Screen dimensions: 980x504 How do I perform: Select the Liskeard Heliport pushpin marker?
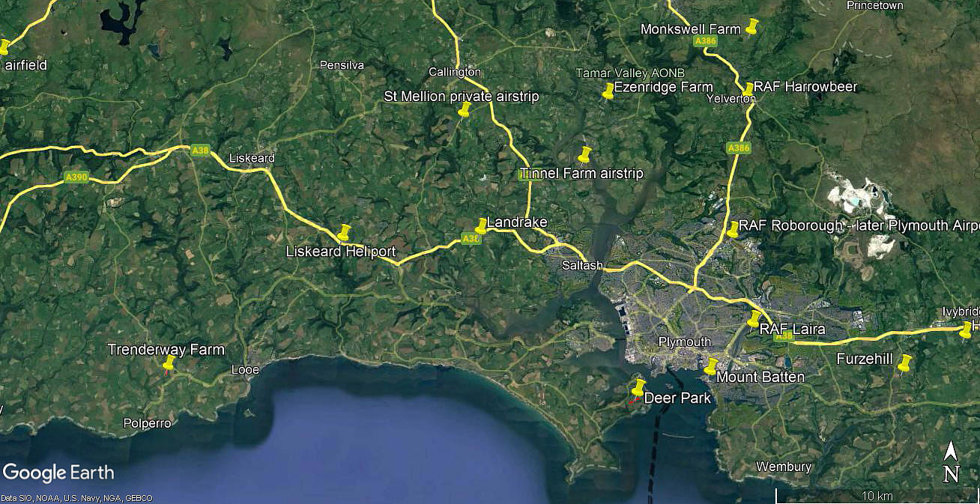pos(345,233)
